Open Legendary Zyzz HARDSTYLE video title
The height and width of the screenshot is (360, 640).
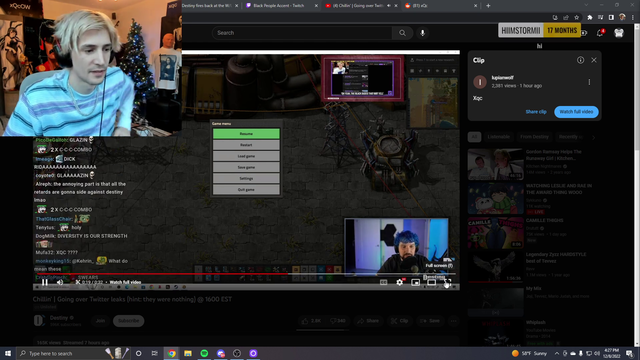pyautogui.click(x=556, y=258)
